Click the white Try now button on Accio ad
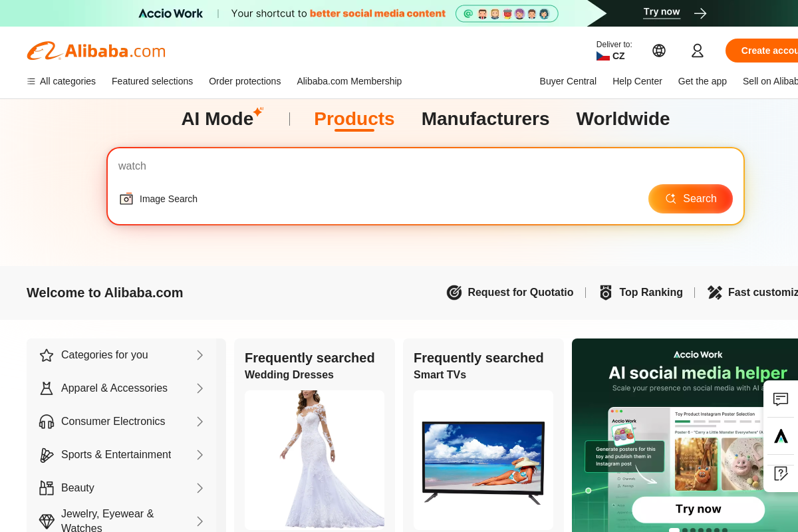The height and width of the screenshot is (532, 798). [698, 509]
